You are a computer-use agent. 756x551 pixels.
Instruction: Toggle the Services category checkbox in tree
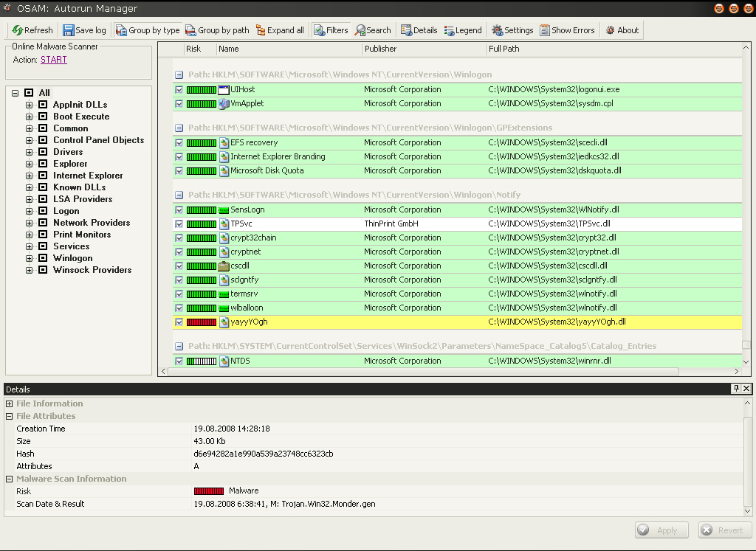[43, 246]
